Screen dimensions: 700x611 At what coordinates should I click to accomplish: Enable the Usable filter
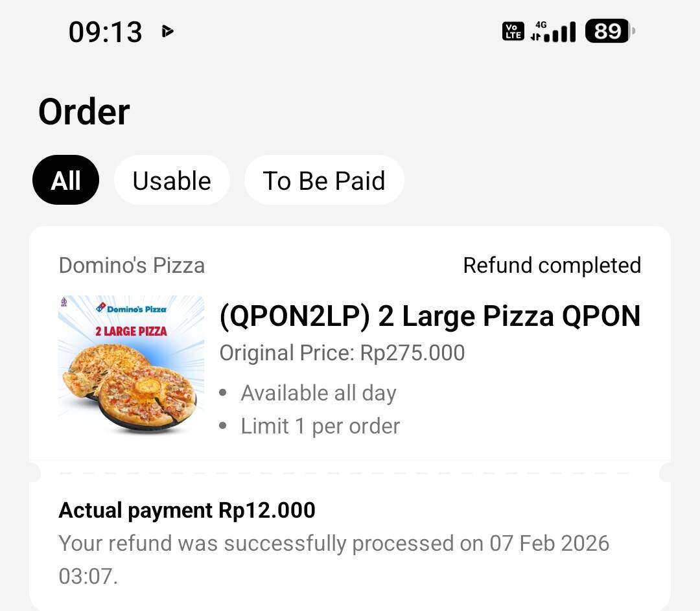coord(172,180)
